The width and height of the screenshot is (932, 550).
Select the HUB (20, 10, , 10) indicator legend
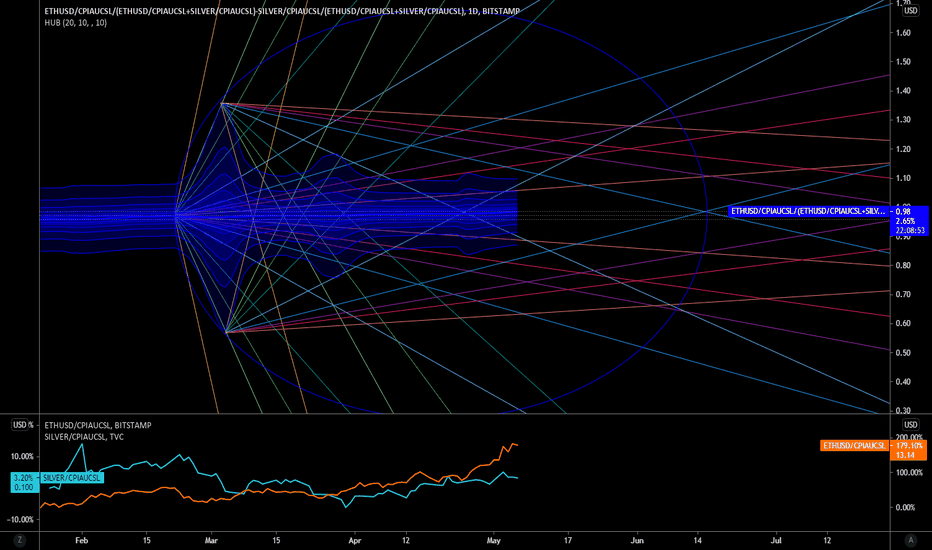(75, 23)
